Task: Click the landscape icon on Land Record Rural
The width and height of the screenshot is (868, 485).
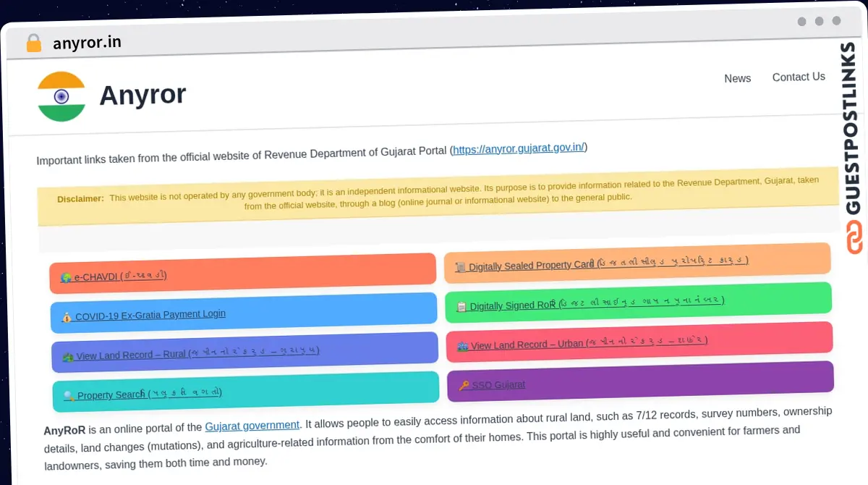Action: [68, 357]
